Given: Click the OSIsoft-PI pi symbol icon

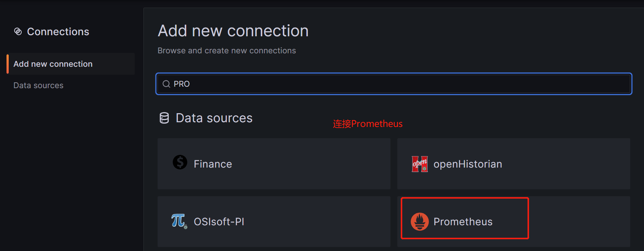Looking at the screenshot, I should [179, 221].
